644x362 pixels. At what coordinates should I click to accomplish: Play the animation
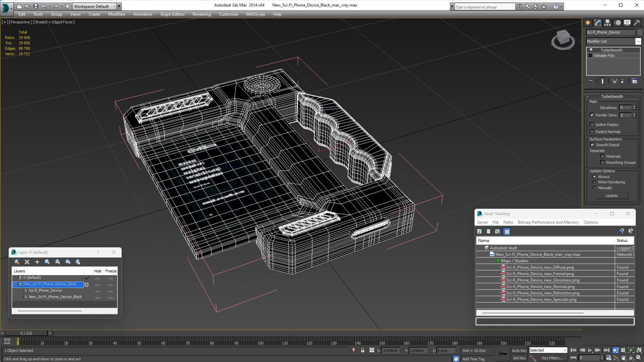pyautogui.click(x=590, y=350)
